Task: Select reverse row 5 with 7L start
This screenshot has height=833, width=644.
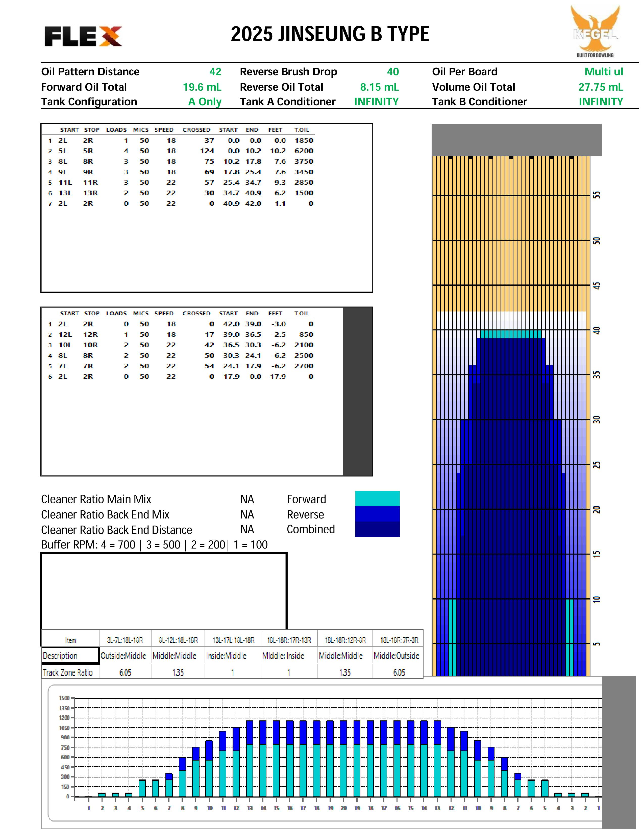Action: click(63, 366)
